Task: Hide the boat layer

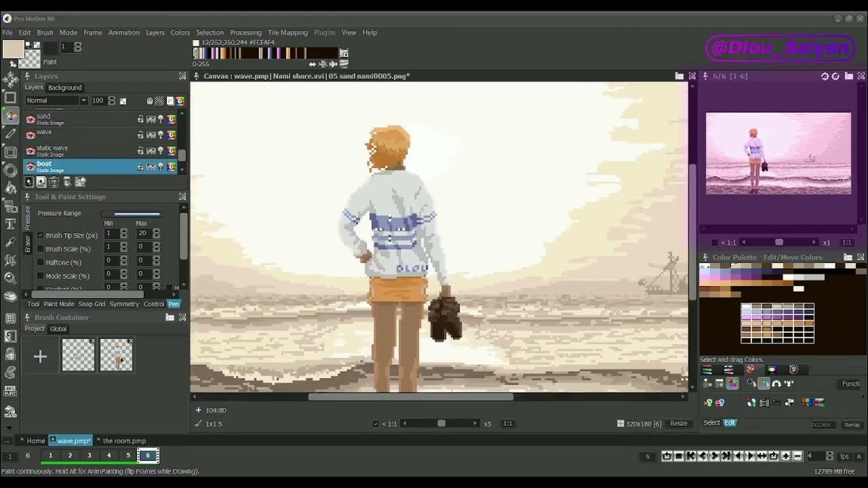Action: click(31, 167)
